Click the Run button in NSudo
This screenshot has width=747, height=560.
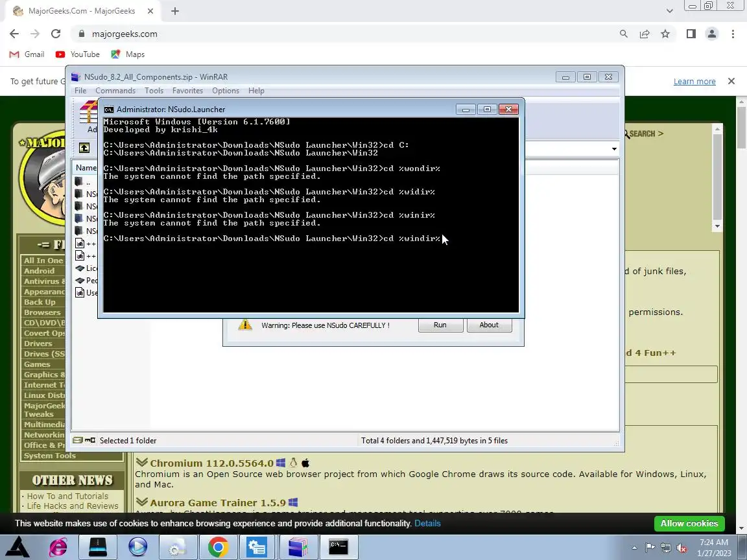click(440, 325)
